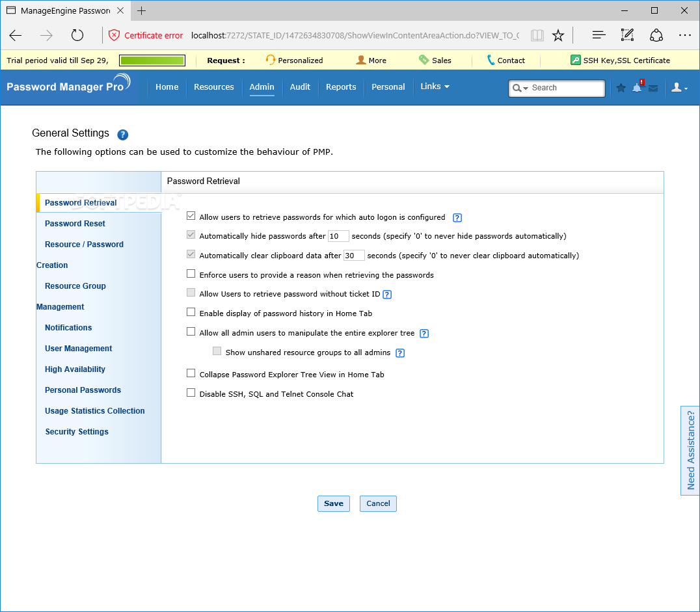Enable display of password history in Home Tab

(191, 312)
